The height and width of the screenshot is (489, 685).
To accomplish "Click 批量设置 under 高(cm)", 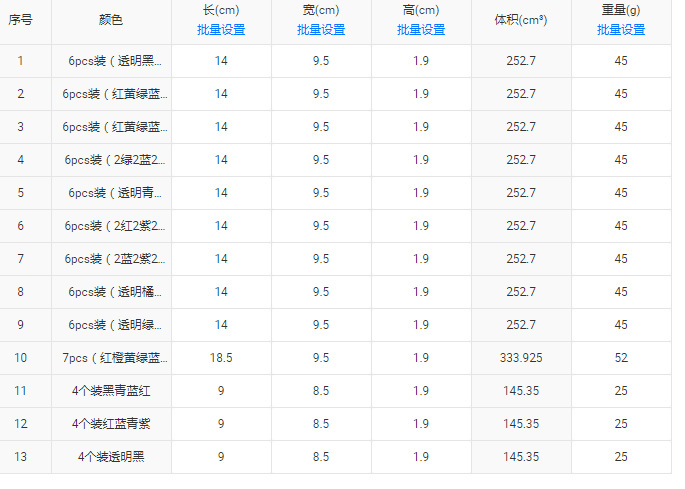I will coord(421,30).
